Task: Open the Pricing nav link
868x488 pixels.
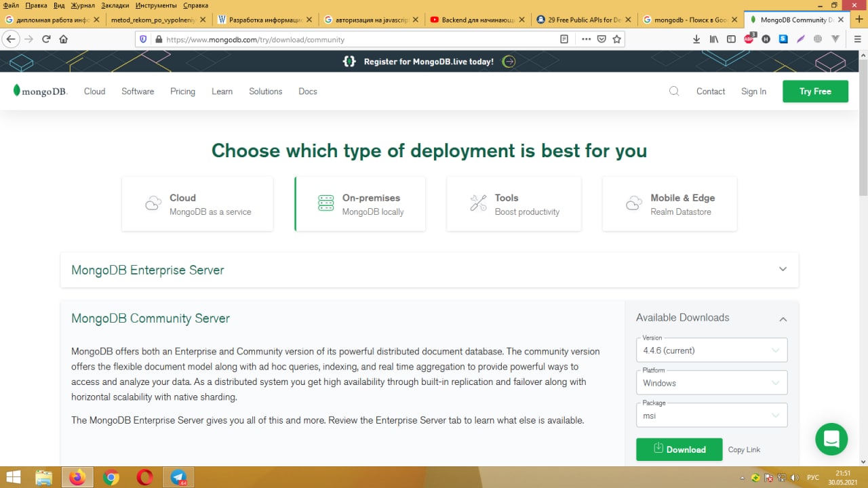Action: click(x=182, y=91)
